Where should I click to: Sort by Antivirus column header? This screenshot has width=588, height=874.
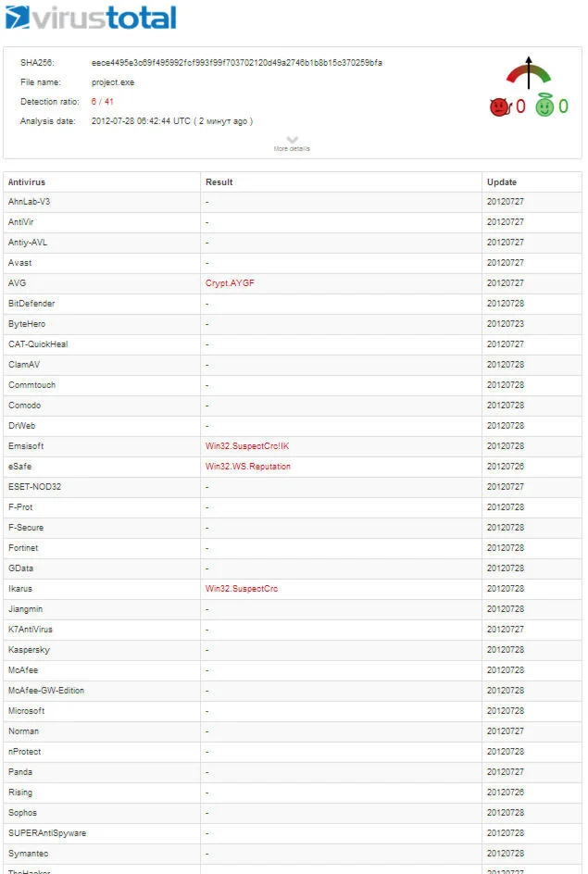coord(27,182)
